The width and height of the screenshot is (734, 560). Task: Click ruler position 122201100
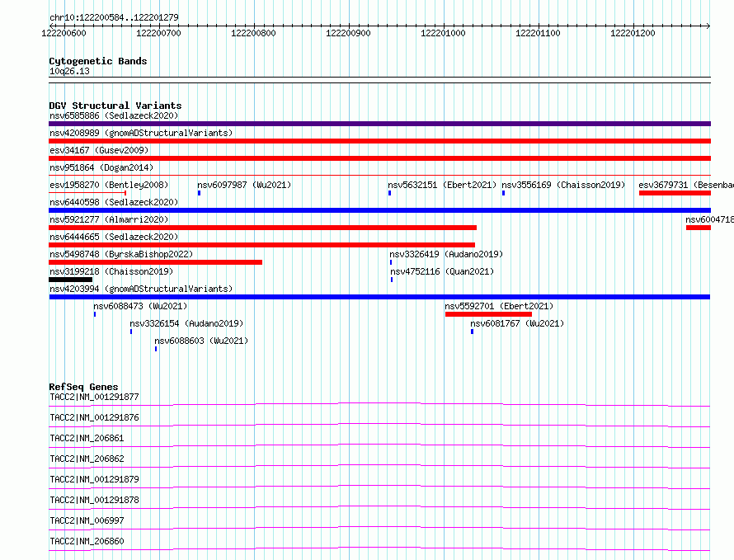coord(538,33)
